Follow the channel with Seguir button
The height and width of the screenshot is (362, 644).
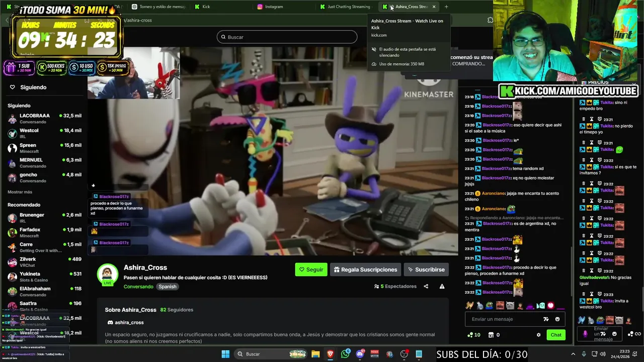[x=311, y=269]
